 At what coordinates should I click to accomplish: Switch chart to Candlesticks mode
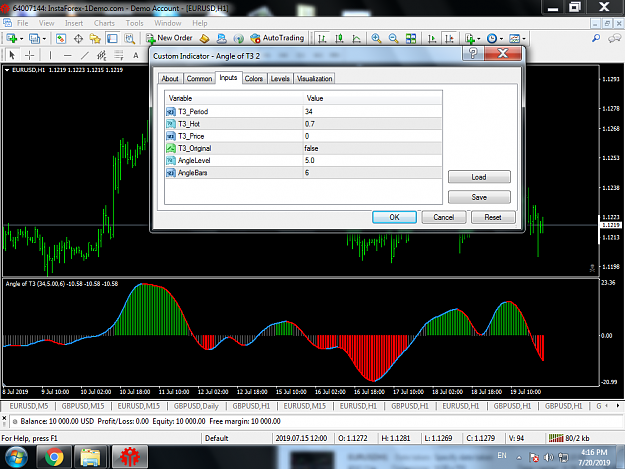(x=339, y=39)
